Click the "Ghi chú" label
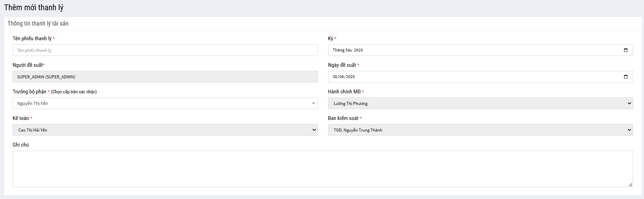Image resolution: width=644 pixels, height=199 pixels. (21, 145)
